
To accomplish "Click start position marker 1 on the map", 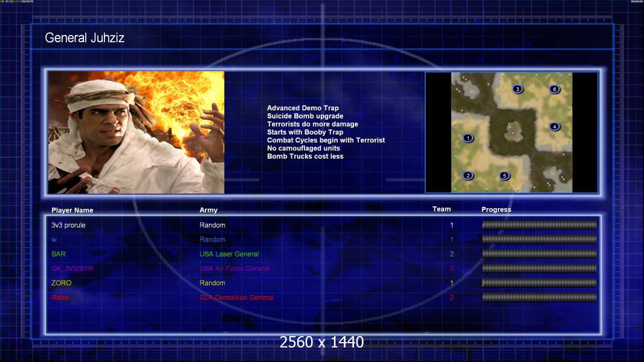I will pos(468,138).
